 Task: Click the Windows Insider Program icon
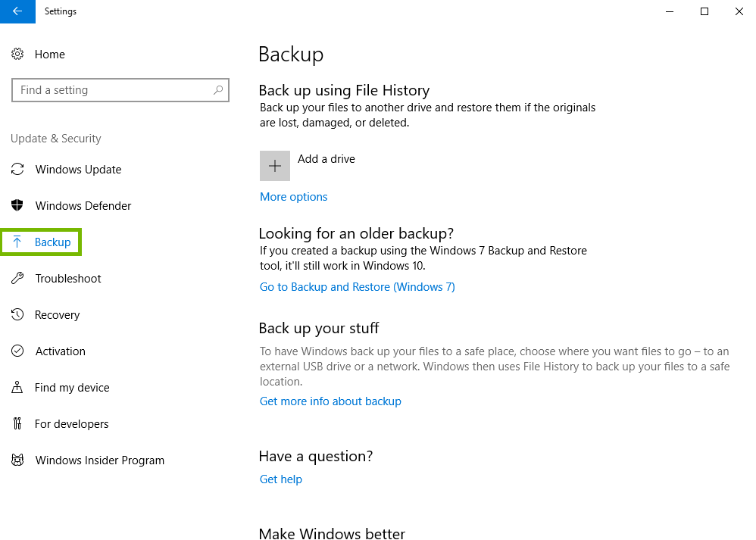[x=17, y=460]
